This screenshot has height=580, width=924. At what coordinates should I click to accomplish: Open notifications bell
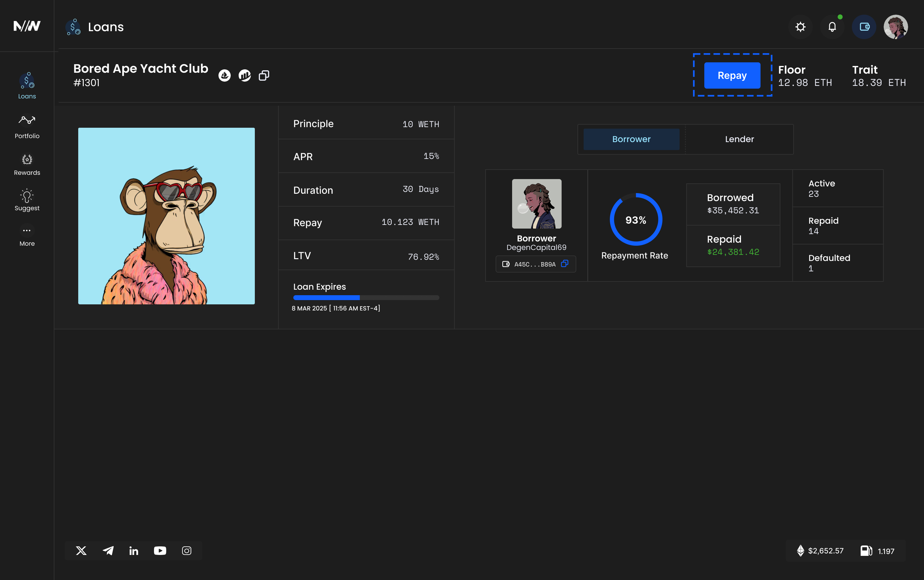(x=832, y=27)
